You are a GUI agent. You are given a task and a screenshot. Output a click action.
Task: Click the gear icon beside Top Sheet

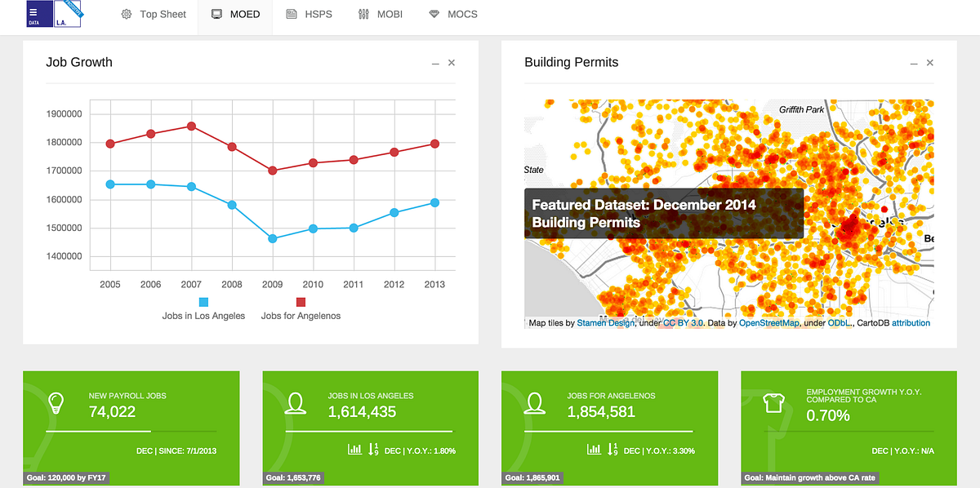coord(127,14)
